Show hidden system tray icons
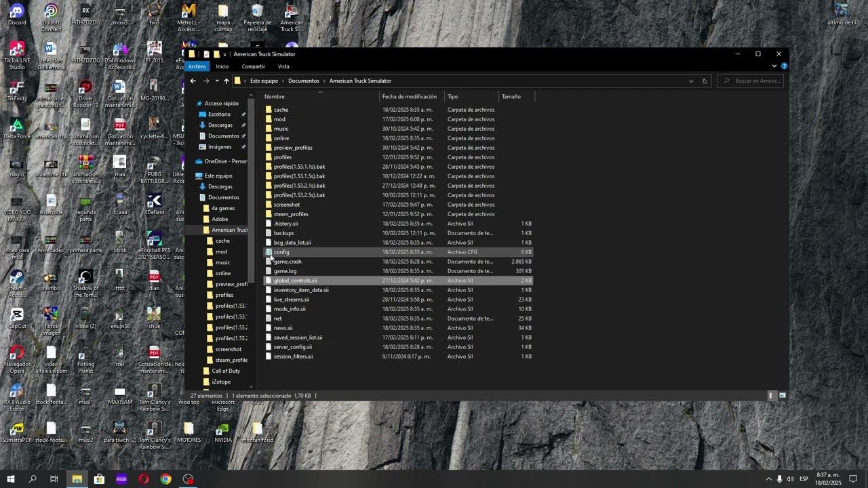The height and width of the screenshot is (488, 868). pos(768,479)
